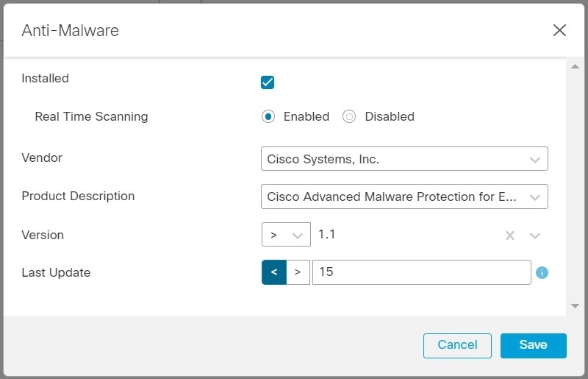This screenshot has height=379, width=588.
Task: Open the Version comparison operator dropdown
Action: pos(286,235)
